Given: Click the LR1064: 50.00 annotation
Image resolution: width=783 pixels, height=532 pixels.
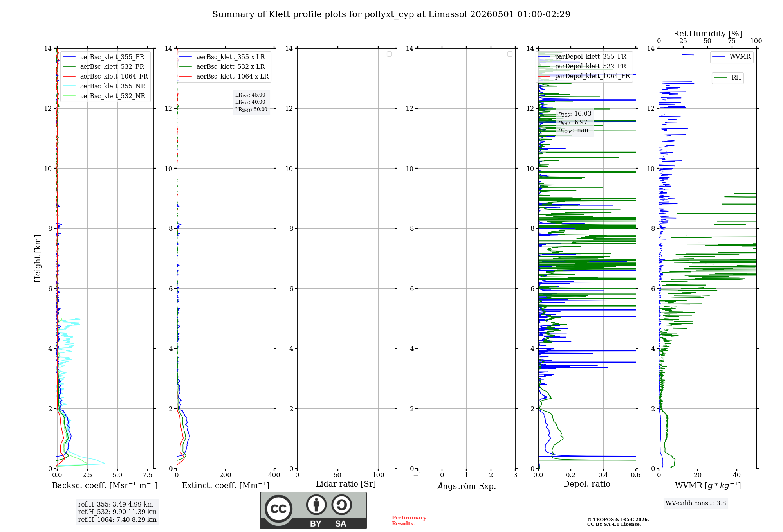Looking at the screenshot, I should tap(251, 110).
